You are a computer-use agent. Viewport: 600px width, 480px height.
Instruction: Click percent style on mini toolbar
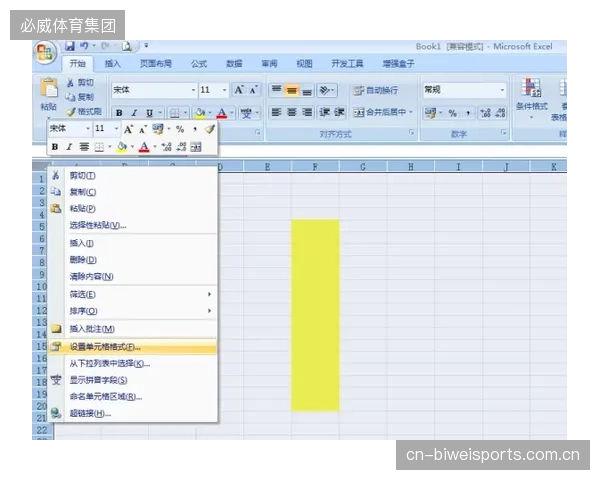pos(180,129)
